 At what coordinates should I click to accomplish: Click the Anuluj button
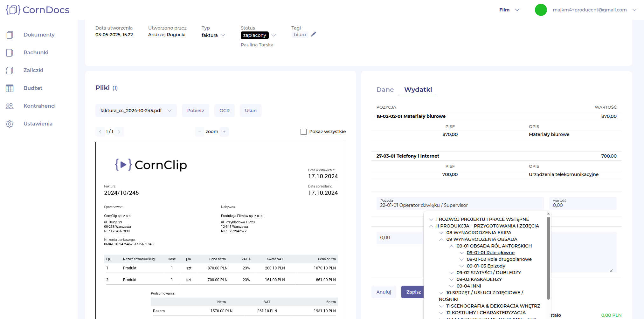coord(384,292)
